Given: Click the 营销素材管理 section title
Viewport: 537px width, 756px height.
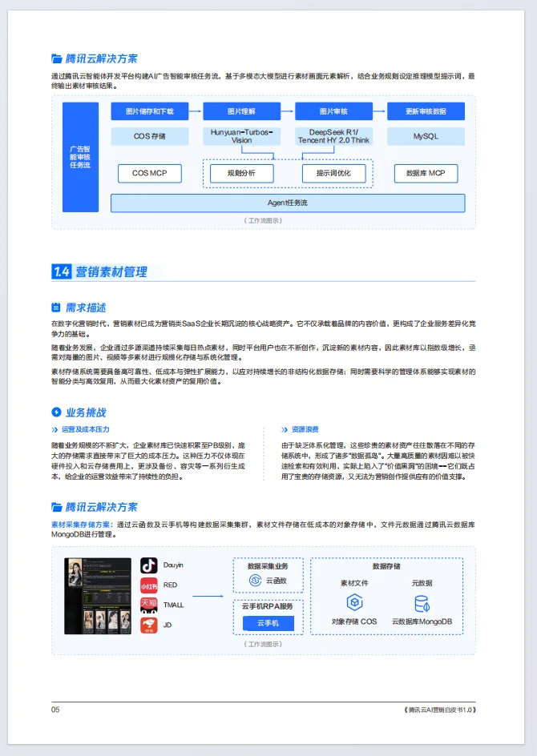Looking at the screenshot, I should (111, 272).
